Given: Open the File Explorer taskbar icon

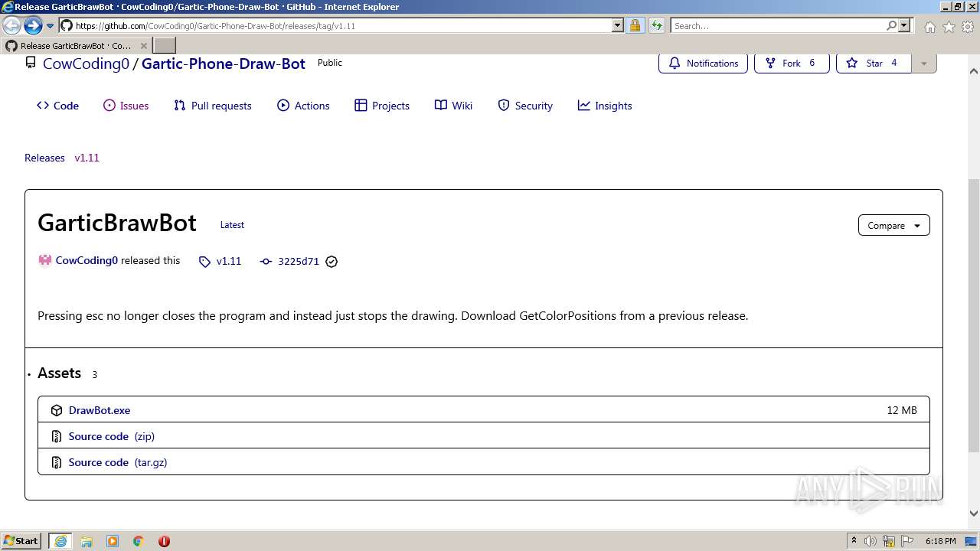Looking at the screenshot, I should click(87, 541).
